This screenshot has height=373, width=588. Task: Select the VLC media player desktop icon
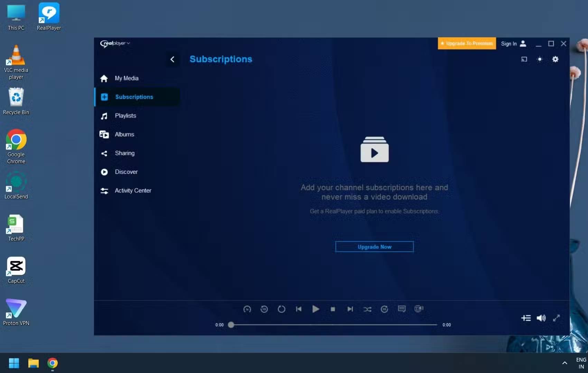click(x=16, y=63)
